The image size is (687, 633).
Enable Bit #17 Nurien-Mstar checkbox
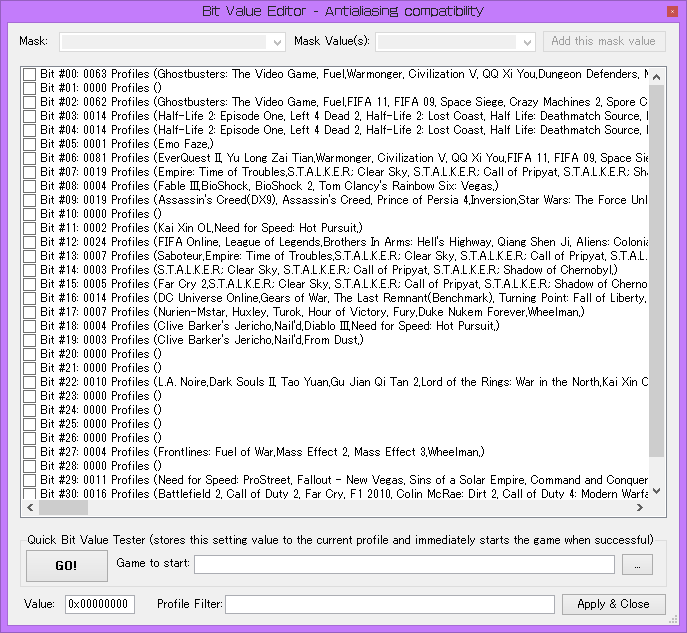[29, 312]
